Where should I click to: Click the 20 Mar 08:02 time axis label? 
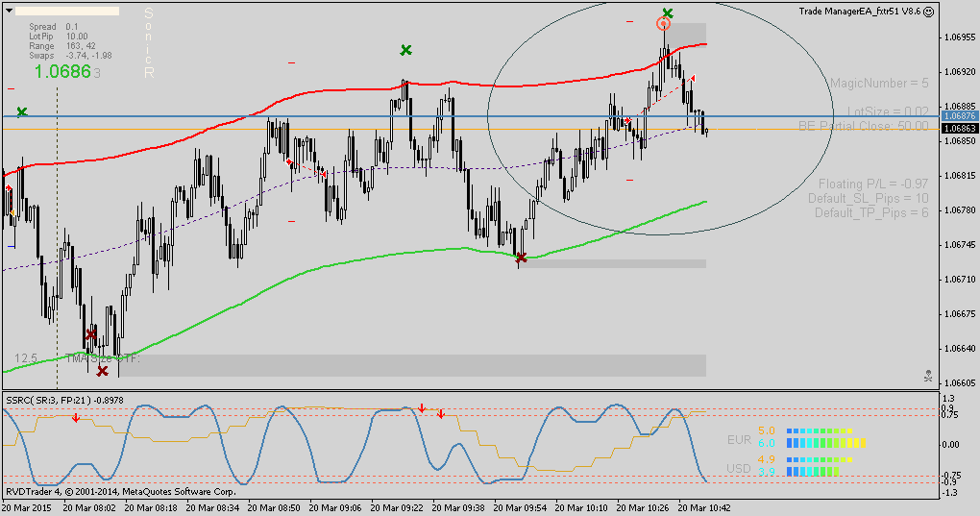point(89,508)
